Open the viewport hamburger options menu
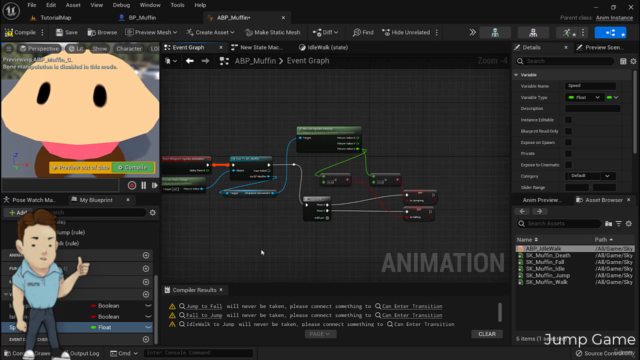This screenshot has height=360, width=640. [x=8, y=49]
